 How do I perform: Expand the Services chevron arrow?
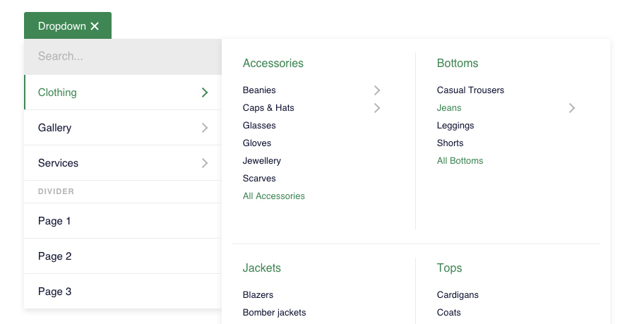point(205,163)
